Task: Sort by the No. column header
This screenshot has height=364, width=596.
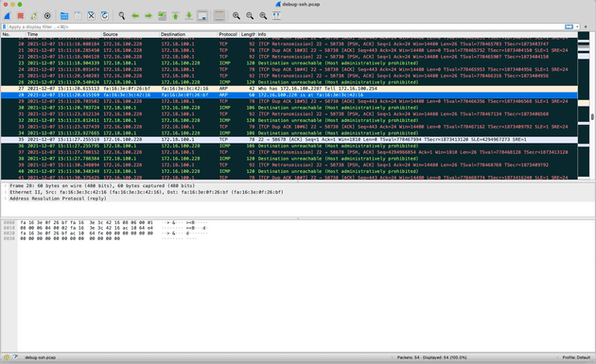Action: coord(13,34)
